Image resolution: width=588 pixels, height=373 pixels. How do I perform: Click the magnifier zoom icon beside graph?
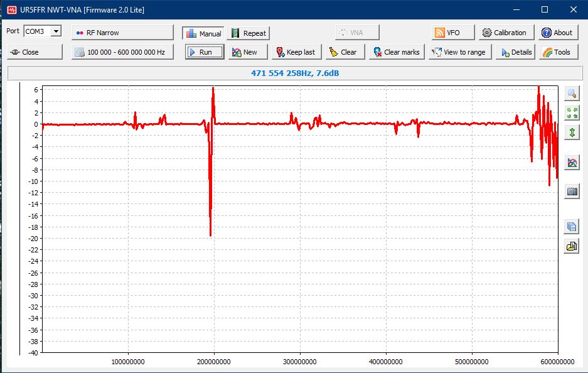tap(572, 94)
